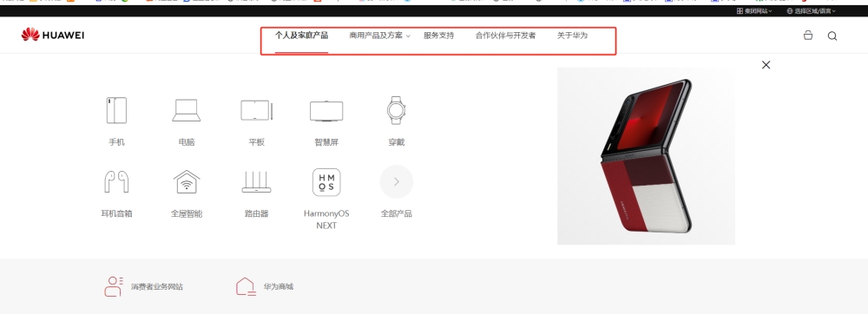This screenshot has width=868, height=314.
Task: Open the 个人及家庭产品 tab
Action: tap(302, 36)
